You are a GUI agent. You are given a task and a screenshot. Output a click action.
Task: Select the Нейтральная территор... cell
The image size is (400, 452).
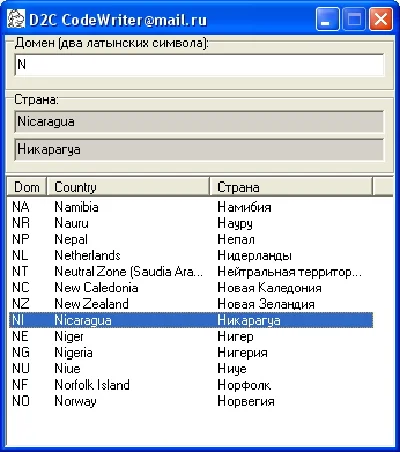(x=289, y=272)
